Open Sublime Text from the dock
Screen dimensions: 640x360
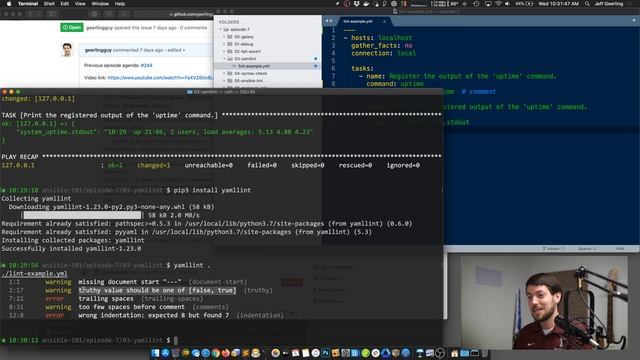coord(245,353)
